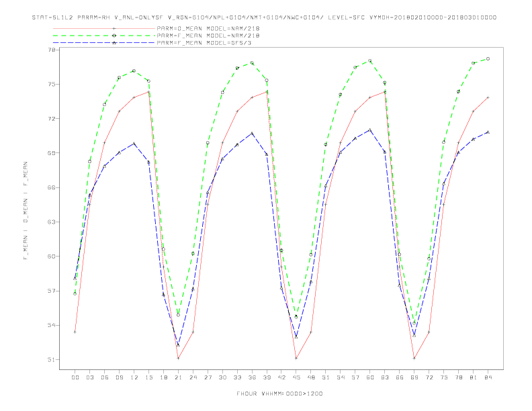Screen dimensions: 532x411
Task: Click y-axis tick label 72
Action: (x=52, y=119)
